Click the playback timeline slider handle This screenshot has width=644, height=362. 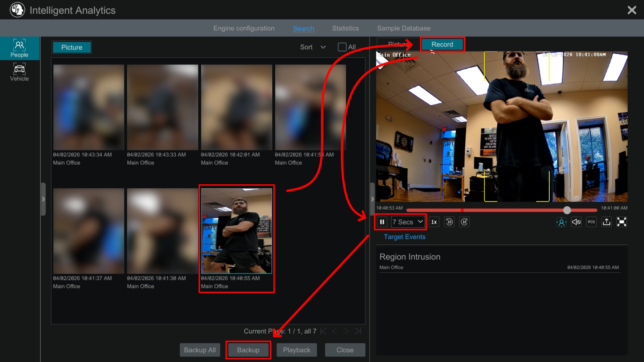click(x=567, y=210)
